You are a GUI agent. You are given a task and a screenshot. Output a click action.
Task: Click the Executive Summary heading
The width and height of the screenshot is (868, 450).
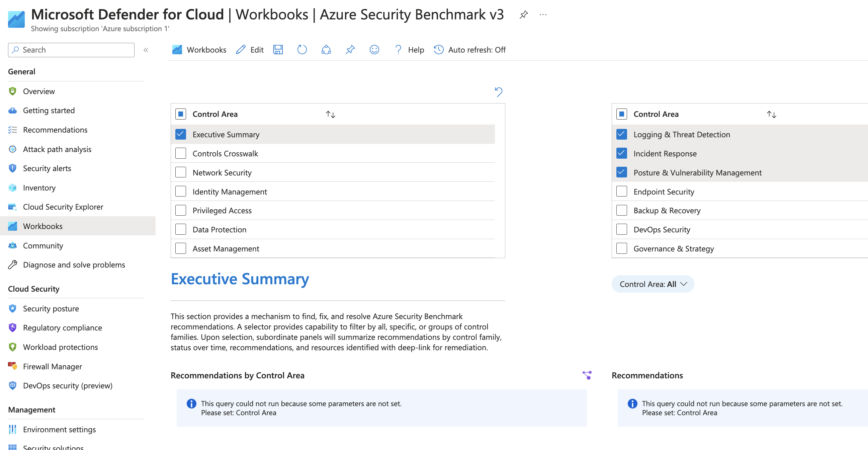click(x=240, y=279)
